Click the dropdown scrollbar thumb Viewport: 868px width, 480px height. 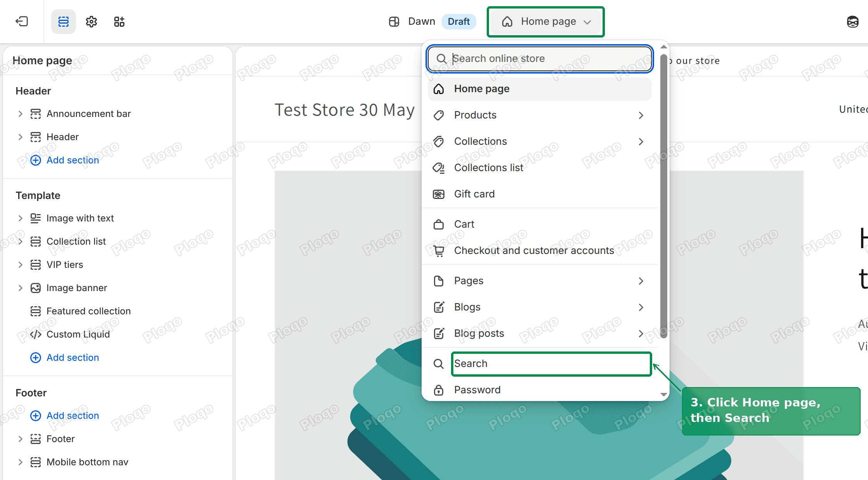tap(663, 197)
